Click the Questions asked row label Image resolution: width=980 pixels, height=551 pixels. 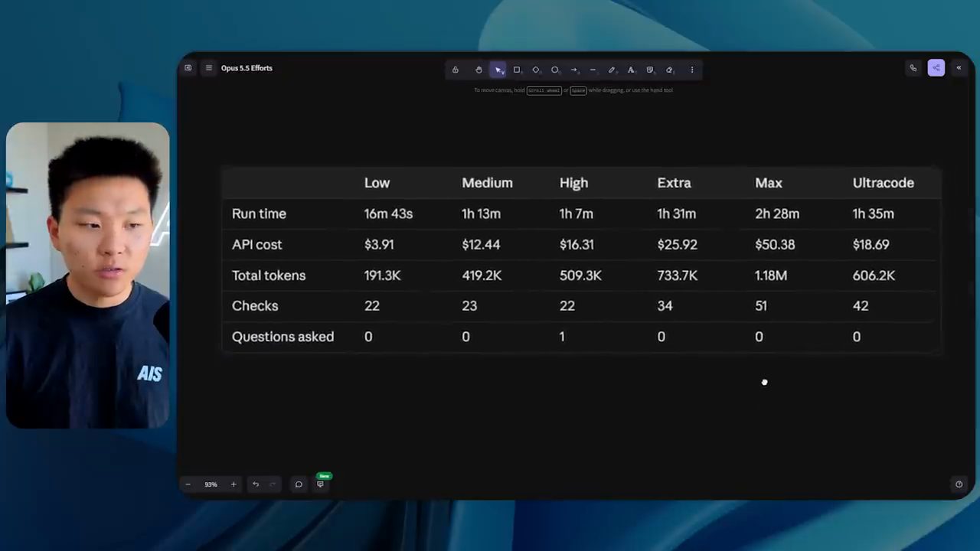283,337
